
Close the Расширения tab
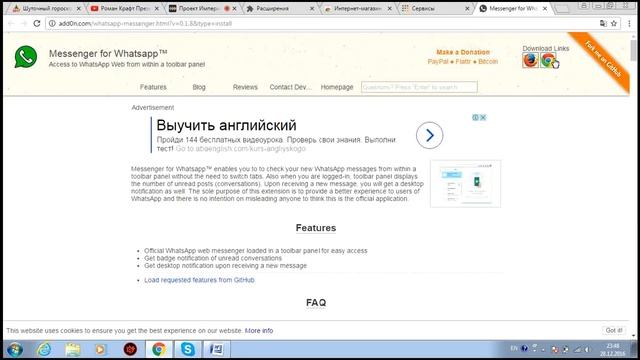coord(312,8)
